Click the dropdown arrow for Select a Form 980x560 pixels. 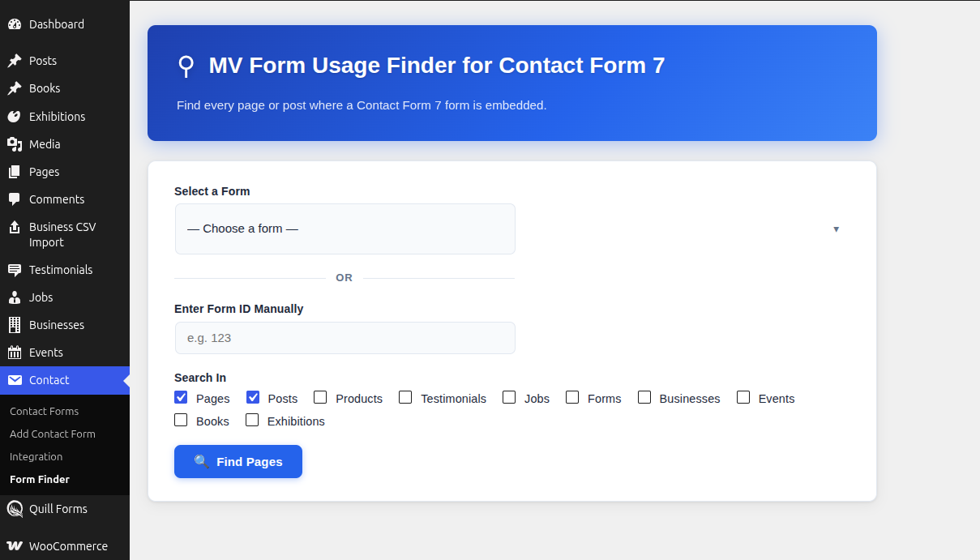[x=836, y=229]
